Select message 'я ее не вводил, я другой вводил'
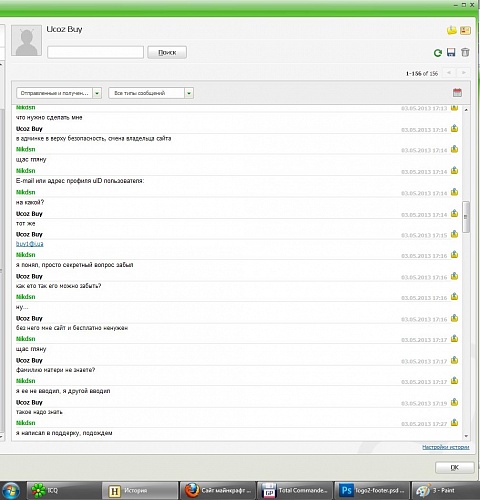 63,391
